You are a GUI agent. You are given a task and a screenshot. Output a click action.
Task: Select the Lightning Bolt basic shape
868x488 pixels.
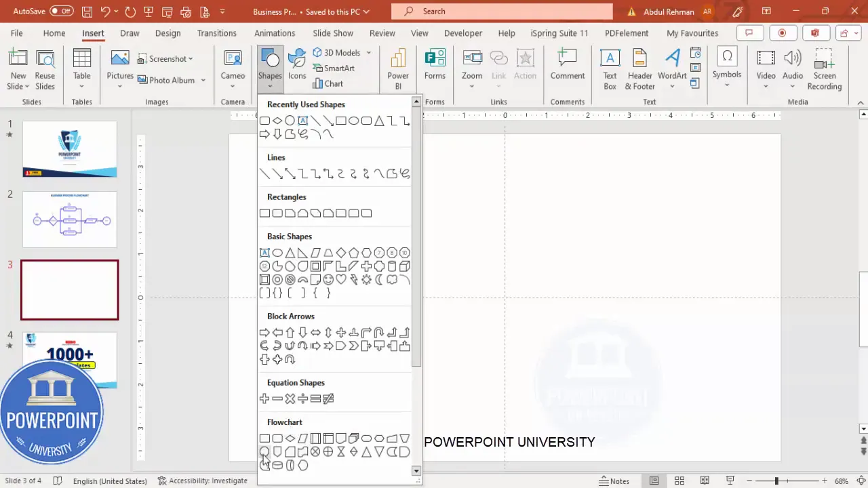point(354,279)
